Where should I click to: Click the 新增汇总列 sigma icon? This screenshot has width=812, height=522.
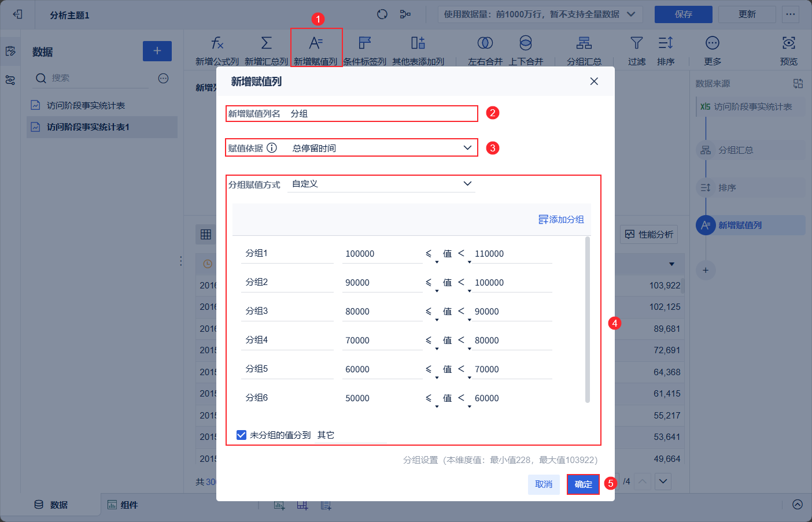pyautogui.click(x=266, y=43)
